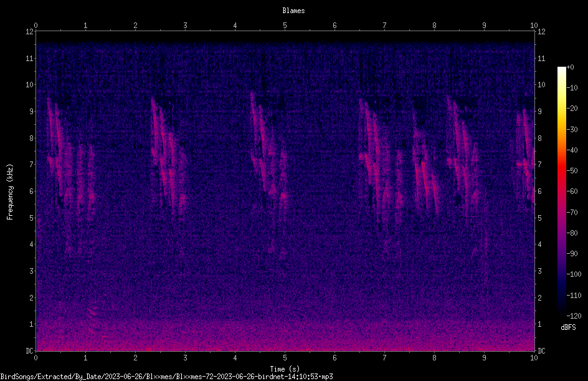The height and width of the screenshot is (381, 588).
Task: Click "2" on the top time axis
Action: coord(135,26)
